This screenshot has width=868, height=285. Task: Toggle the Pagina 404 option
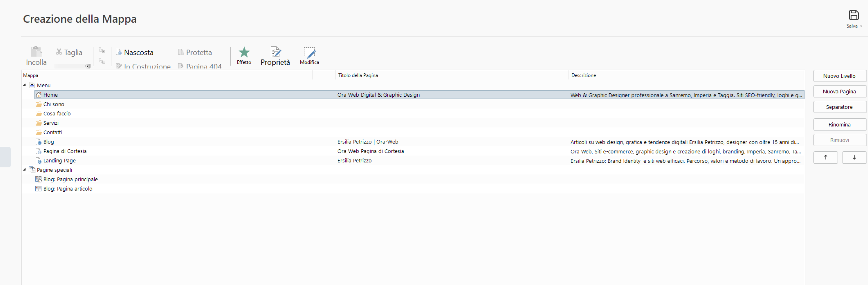(x=200, y=66)
